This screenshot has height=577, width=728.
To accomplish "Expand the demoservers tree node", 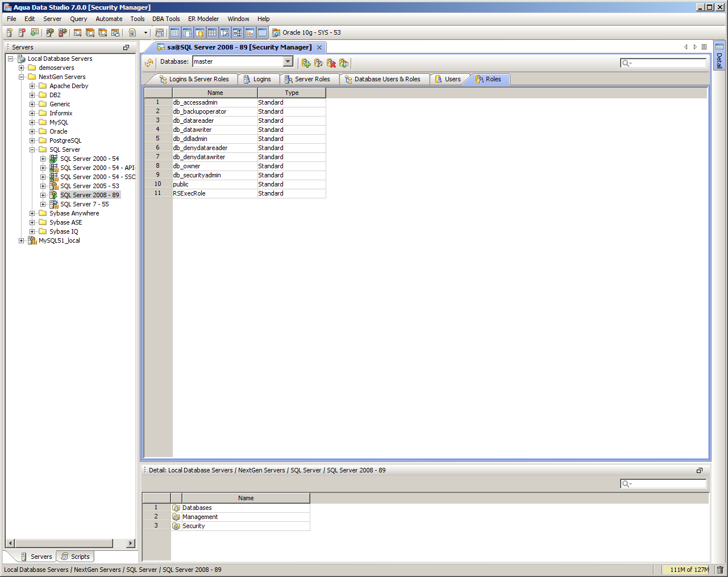I will (x=22, y=68).
